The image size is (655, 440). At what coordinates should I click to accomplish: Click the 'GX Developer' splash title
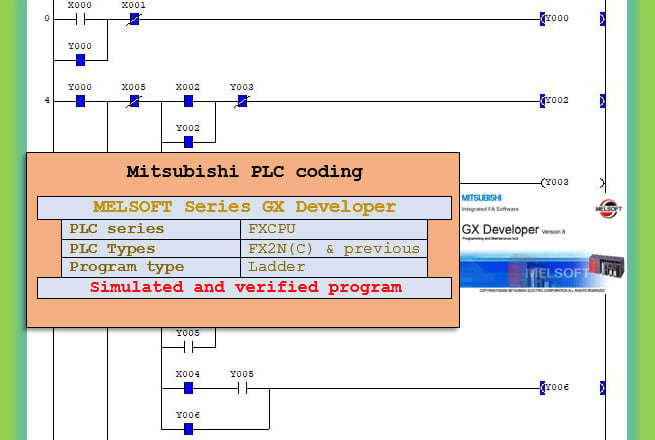click(500, 230)
